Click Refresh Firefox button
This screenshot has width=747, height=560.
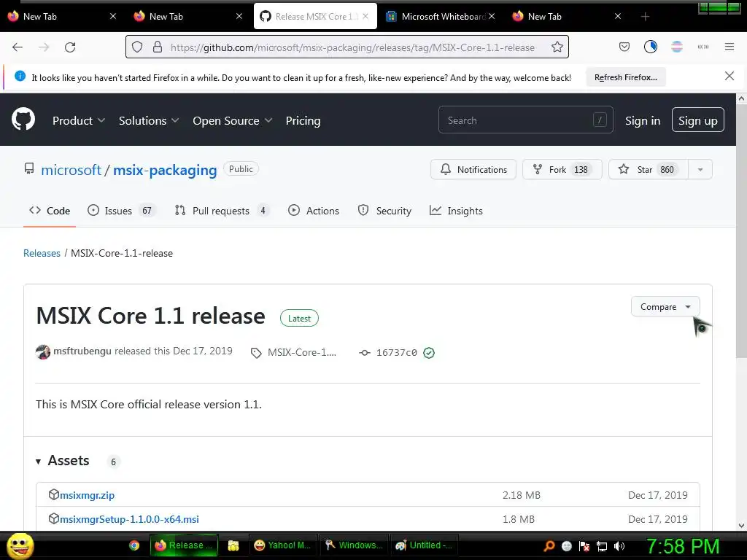[x=625, y=77]
